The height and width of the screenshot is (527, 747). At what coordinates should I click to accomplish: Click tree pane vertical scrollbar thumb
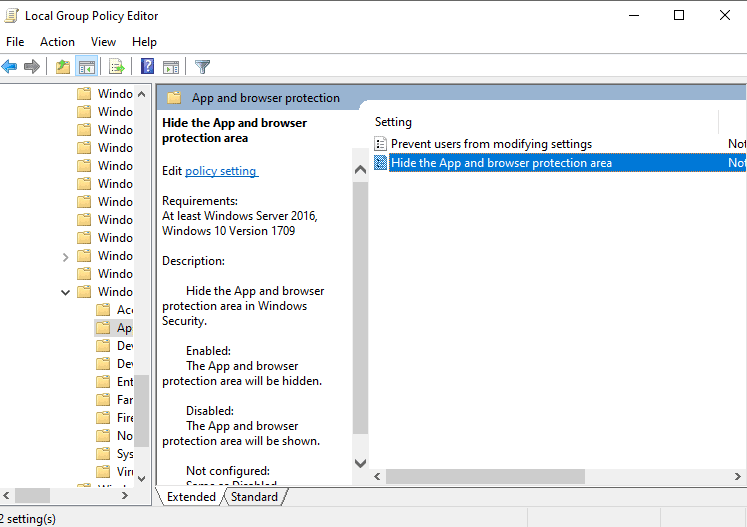click(x=141, y=410)
